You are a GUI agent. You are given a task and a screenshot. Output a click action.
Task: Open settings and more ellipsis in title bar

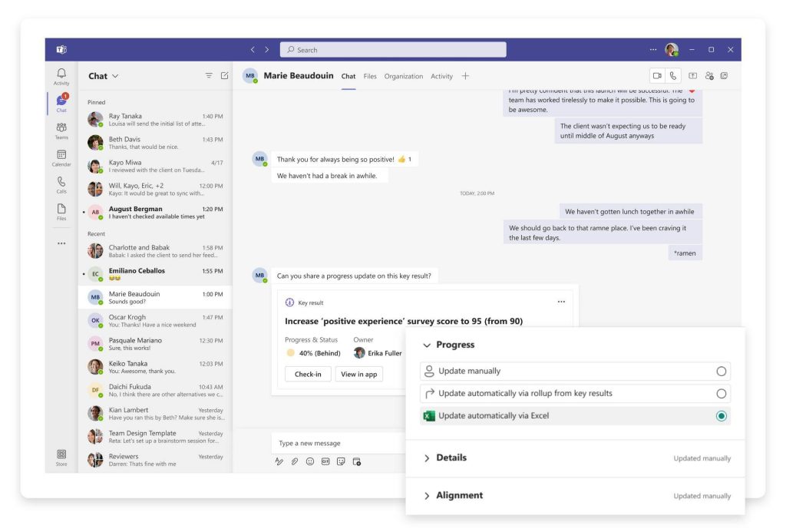pyautogui.click(x=653, y=50)
